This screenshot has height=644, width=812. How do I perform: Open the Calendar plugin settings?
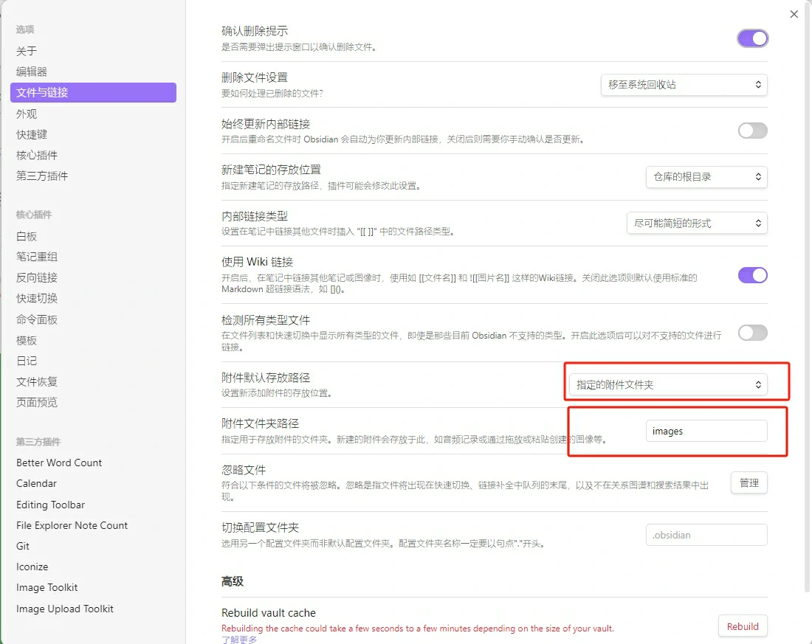(36, 483)
